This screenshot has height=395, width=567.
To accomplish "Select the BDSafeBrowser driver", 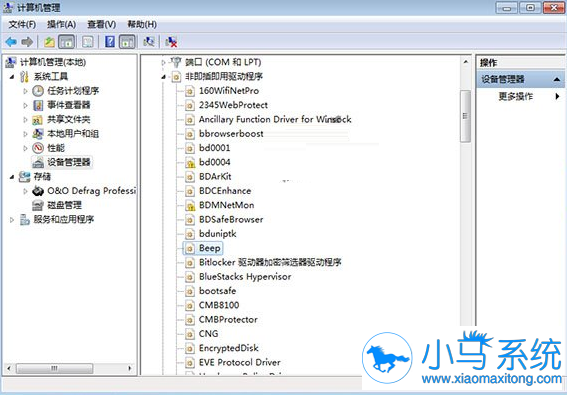I will pyautogui.click(x=231, y=220).
